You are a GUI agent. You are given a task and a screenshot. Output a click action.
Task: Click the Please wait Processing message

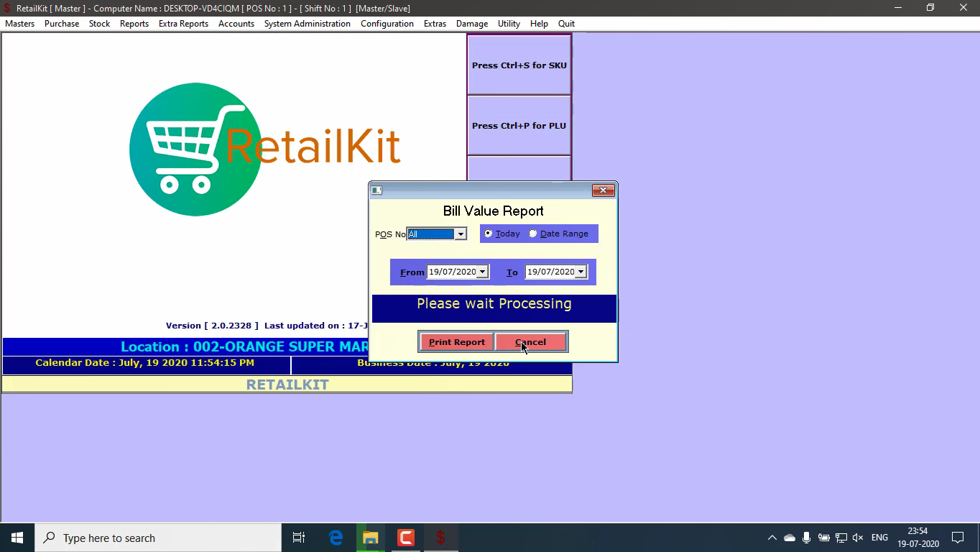pyautogui.click(x=494, y=304)
